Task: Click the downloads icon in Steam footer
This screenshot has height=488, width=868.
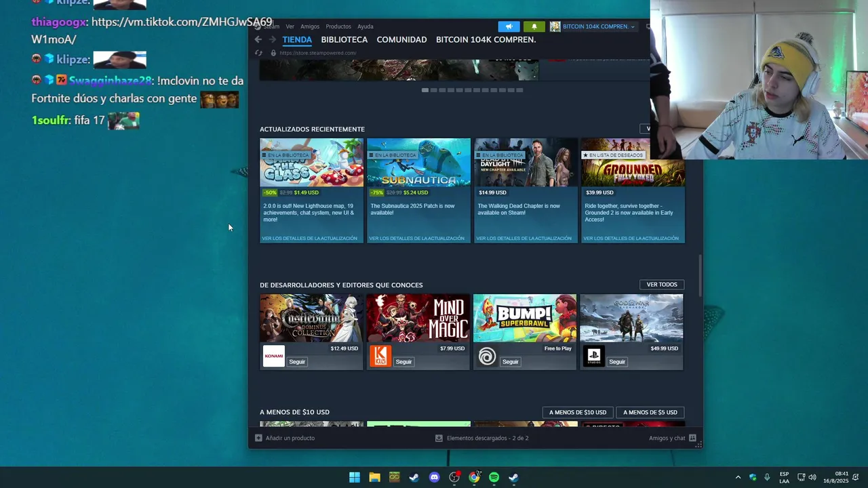Action: [x=439, y=438]
